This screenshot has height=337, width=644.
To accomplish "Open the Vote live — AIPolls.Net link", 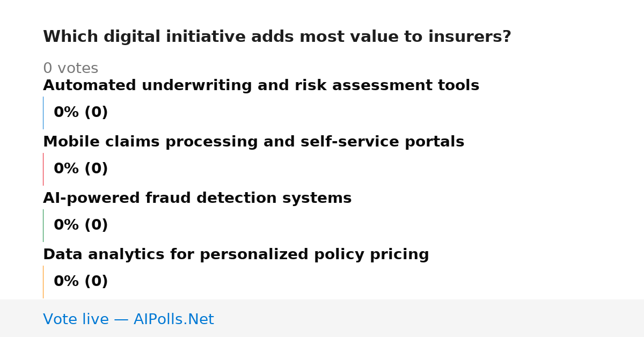I will coord(128,320).
